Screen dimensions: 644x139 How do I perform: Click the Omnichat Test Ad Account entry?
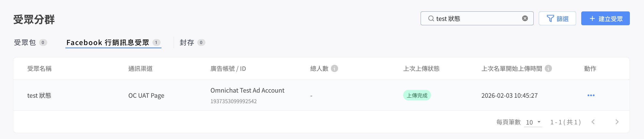(x=247, y=90)
